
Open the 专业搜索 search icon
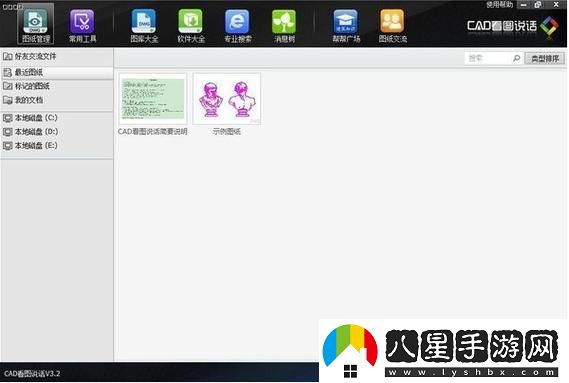pyautogui.click(x=238, y=26)
